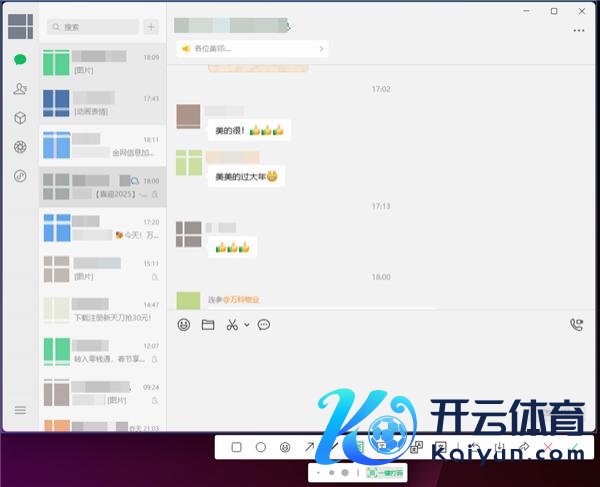Open the pinned group announcement banner
The image size is (600, 487).
pyautogui.click(x=252, y=48)
